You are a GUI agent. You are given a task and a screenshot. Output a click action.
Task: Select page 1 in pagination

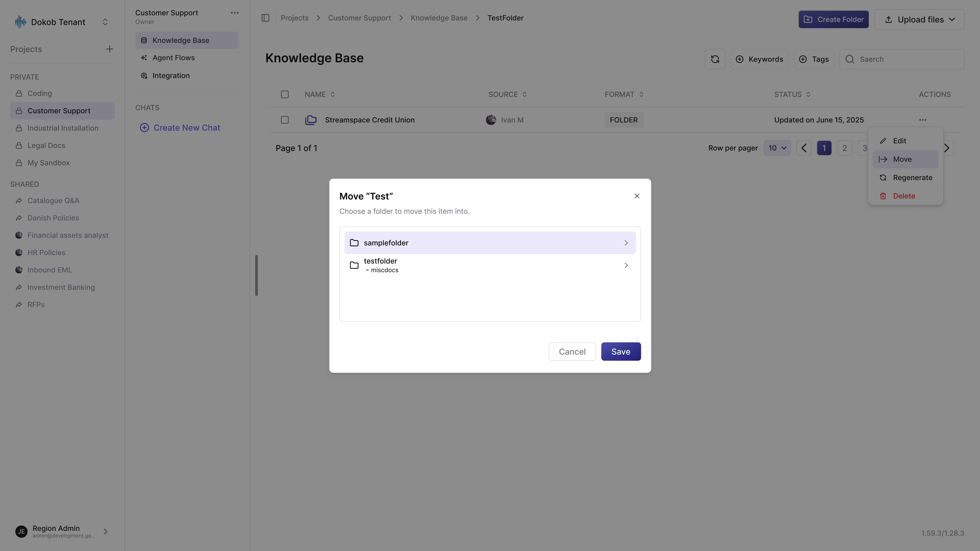coord(824,148)
